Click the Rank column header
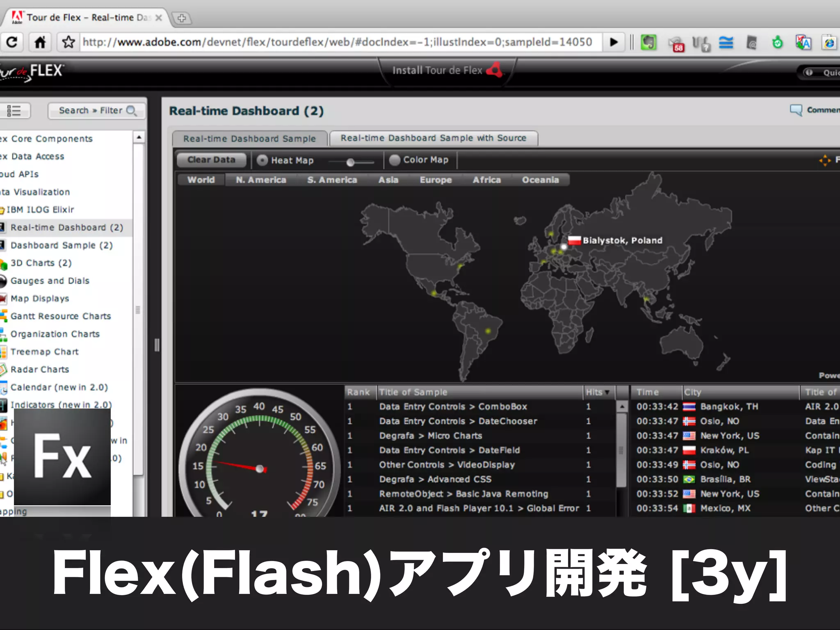This screenshot has width=840, height=630. coord(360,393)
